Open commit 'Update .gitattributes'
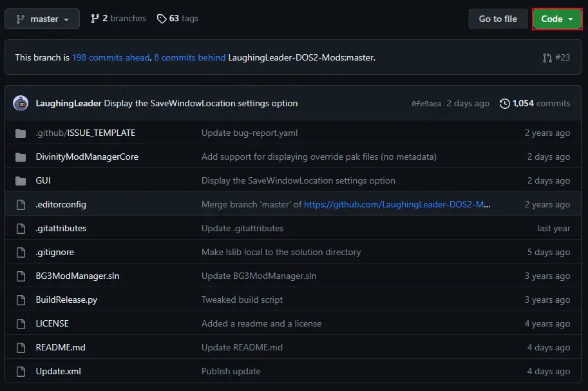 (x=242, y=228)
